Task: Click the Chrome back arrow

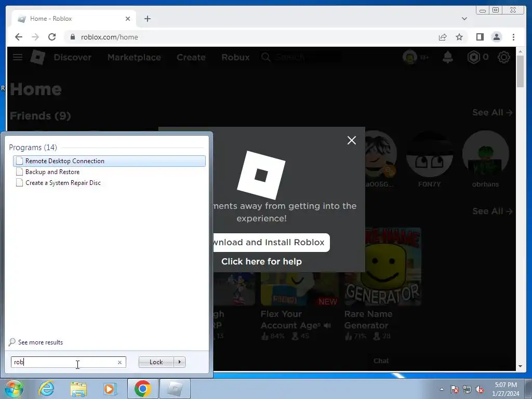Action: coord(19,37)
